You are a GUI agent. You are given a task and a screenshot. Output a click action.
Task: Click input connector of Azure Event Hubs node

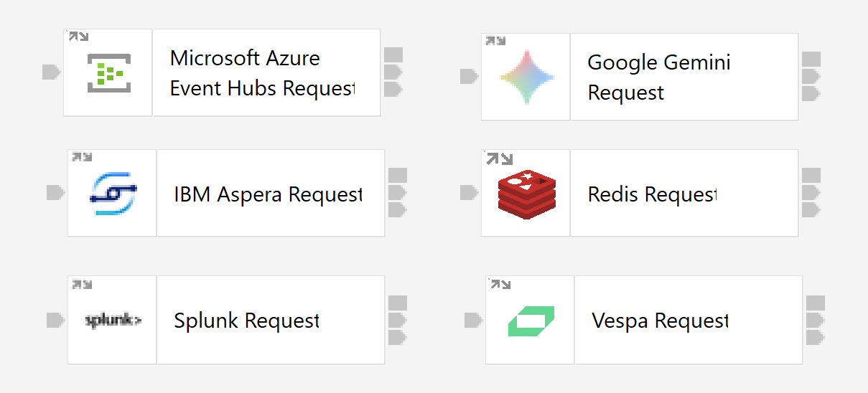coord(51,72)
